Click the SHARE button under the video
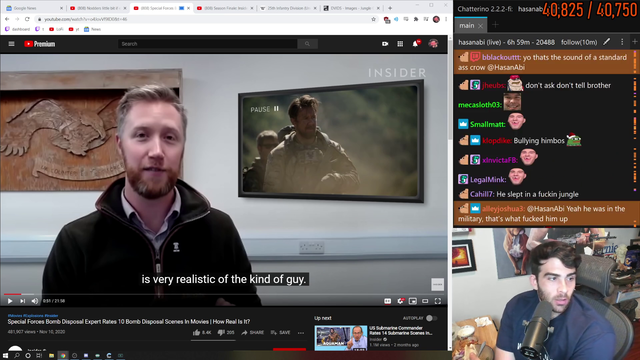 (x=252, y=333)
